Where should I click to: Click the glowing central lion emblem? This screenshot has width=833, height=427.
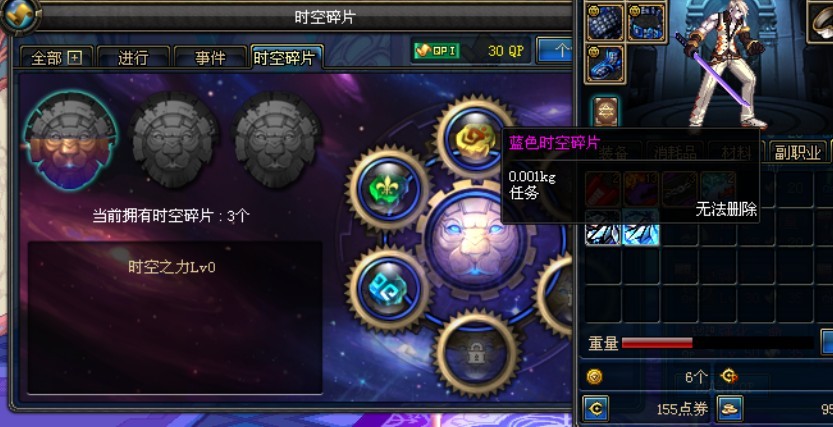(x=476, y=242)
